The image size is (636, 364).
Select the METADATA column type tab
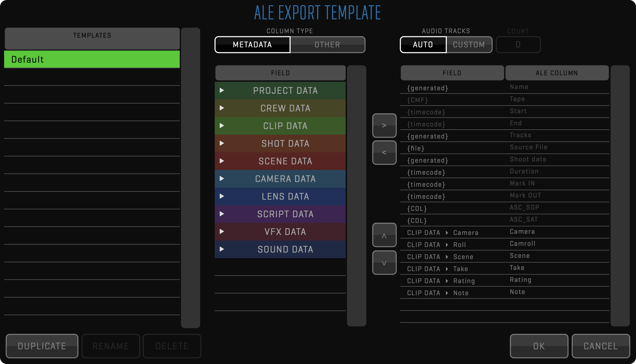pyautogui.click(x=252, y=45)
